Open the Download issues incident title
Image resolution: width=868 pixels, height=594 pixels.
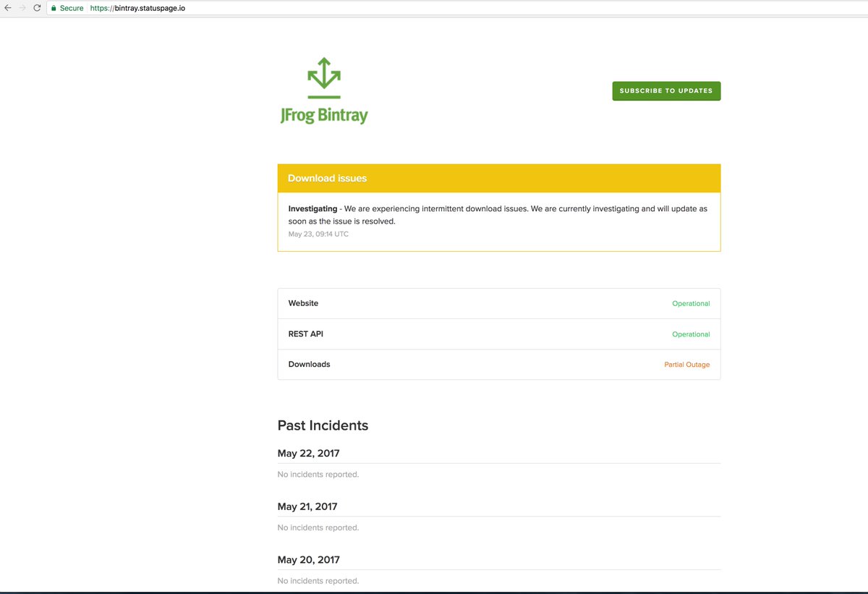(x=328, y=178)
